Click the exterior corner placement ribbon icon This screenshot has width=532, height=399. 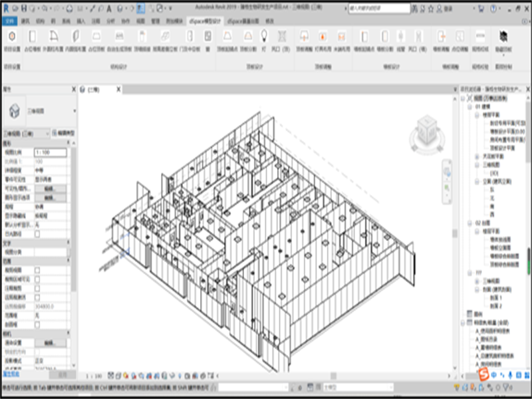(x=53, y=37)
